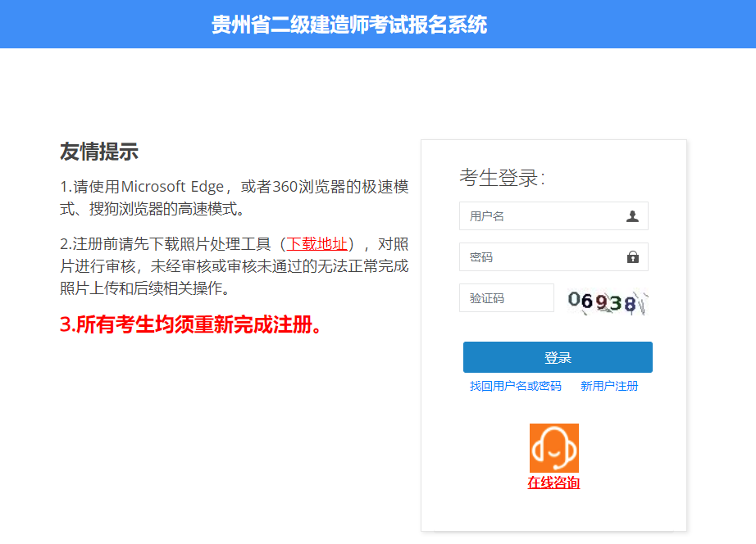Image resolution: width=756 pixels, height=544 pixels.
Task: Click the 用户名 input field
Action: pyautogui.click(x=553, y=215)
